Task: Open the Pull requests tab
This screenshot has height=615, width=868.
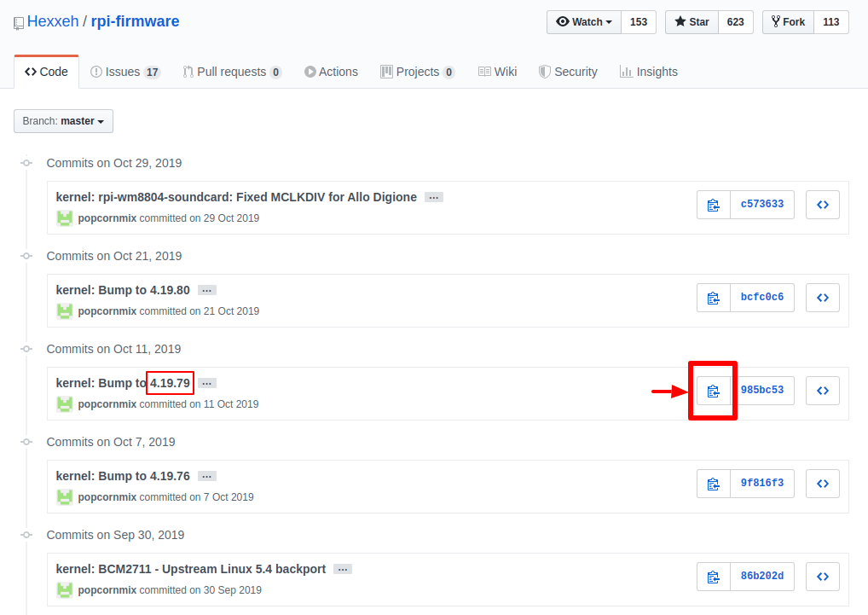Action: pos(231,72)
